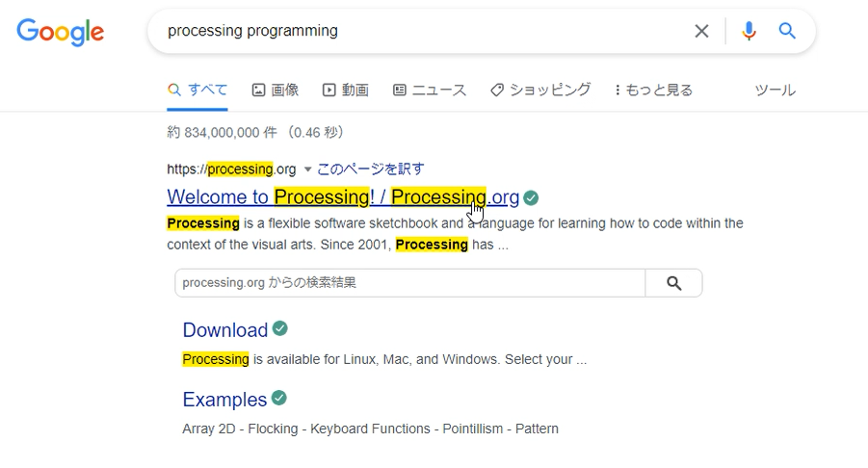Viewport: 868px width, 468px height.
Task: Click the https://processing.org URL text
Action: click(x=231, y=169)
